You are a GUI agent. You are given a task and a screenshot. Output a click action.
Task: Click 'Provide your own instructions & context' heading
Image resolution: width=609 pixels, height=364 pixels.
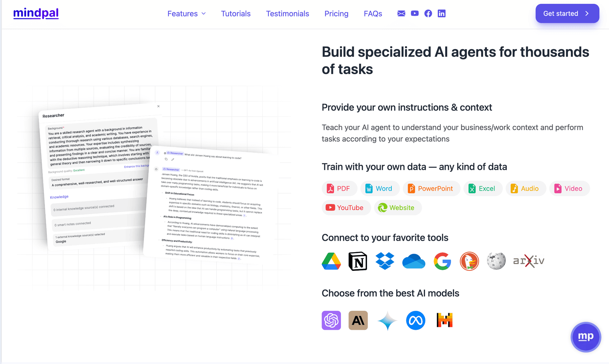(407, 107)
